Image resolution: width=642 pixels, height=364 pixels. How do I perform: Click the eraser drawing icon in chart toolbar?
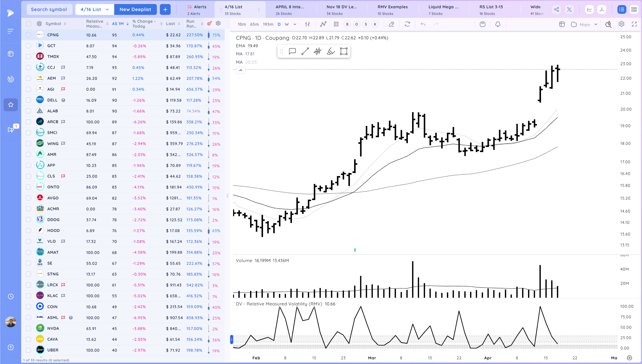click(391, 24)
